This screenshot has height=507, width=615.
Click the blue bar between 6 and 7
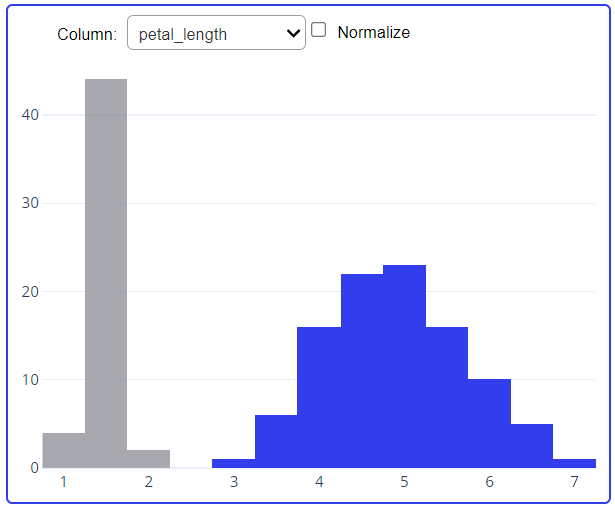pos(532,446)
